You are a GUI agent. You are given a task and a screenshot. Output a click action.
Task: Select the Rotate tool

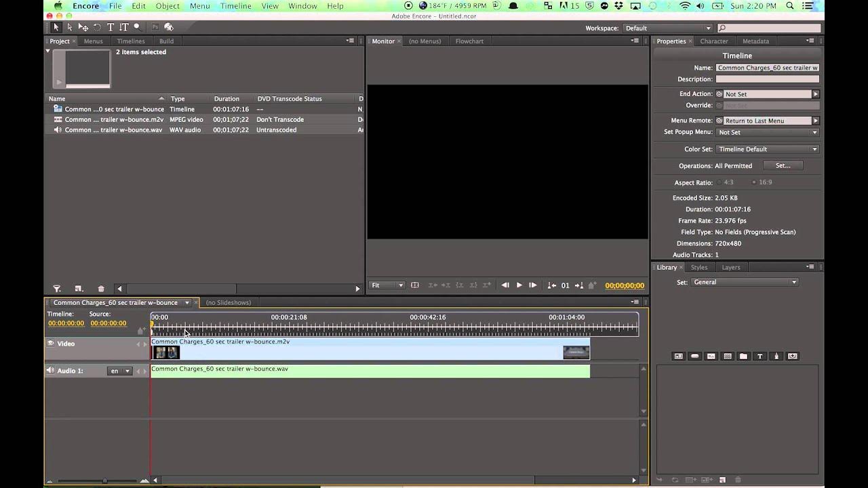pyautogui.click(x=97, y=27)
